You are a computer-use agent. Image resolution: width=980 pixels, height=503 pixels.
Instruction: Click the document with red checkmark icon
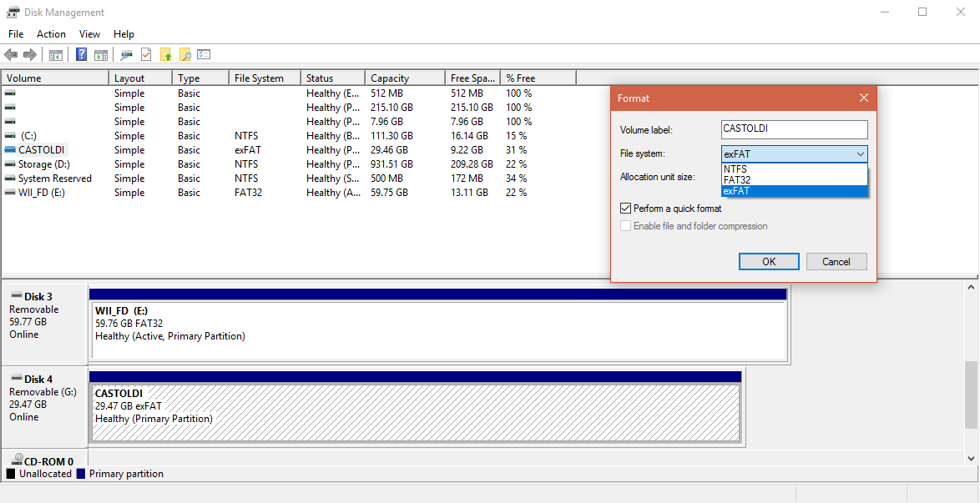point(146,55)
